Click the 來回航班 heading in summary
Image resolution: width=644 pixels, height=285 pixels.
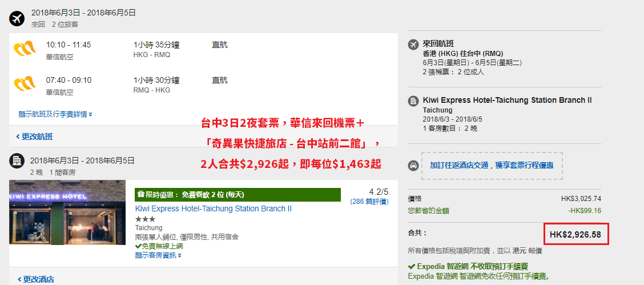pos(438,44)
